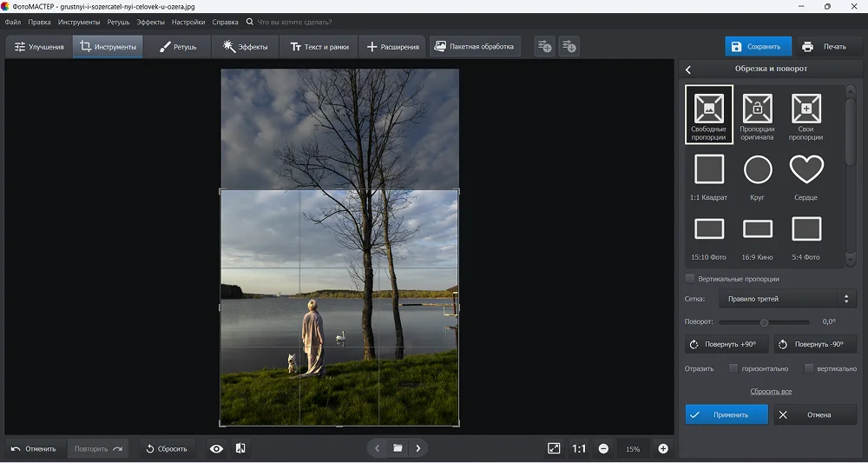Choose the Circle (Круг) crop shape
The height and width of the screenshot is (463, 868).
(x=758, y=169)
